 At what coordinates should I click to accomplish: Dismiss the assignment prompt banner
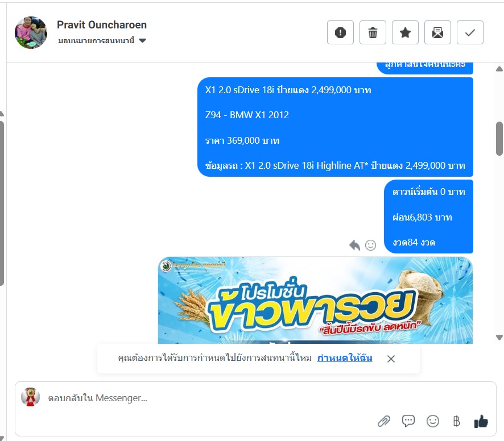(x=391, y=359)
